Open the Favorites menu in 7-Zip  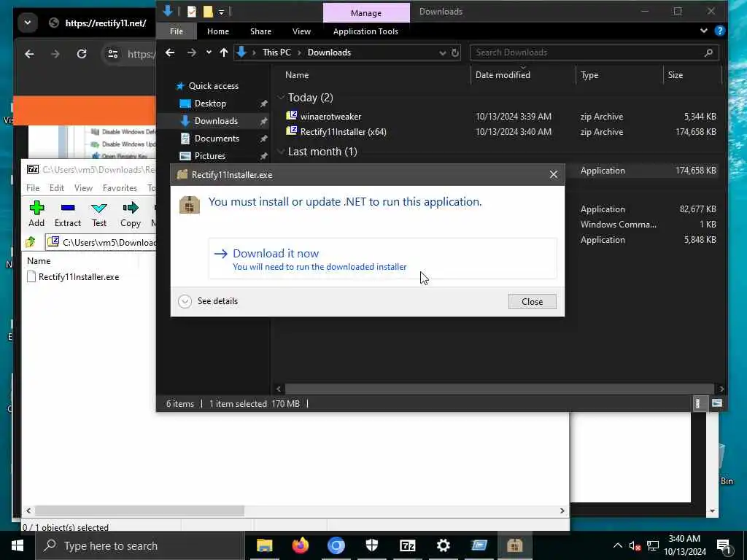point(120,188)
